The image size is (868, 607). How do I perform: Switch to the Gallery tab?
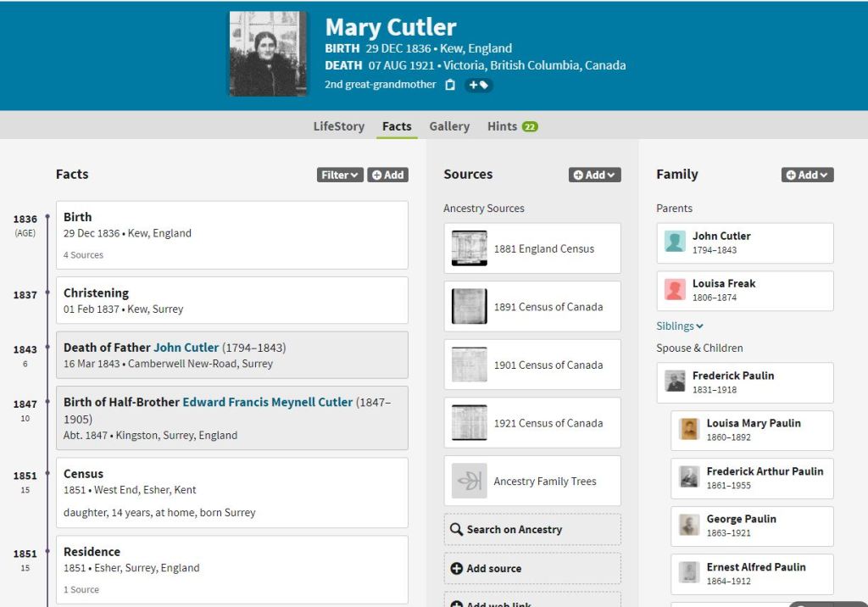pyautogui.click(x=448, y=126)
